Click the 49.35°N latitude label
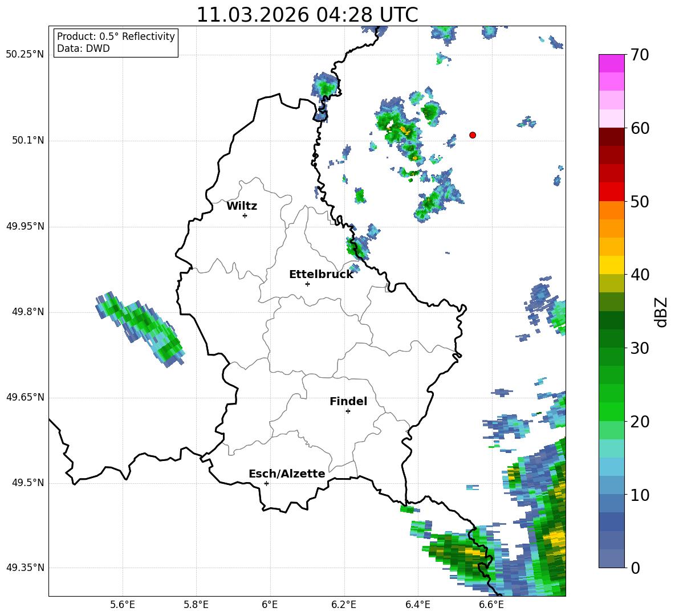Screen dimensions: 675x616 click(25, 568)
